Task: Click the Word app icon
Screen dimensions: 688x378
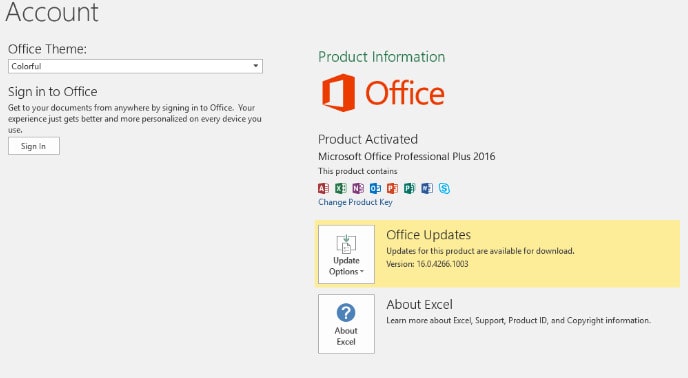Action: (x=427, y=188)
